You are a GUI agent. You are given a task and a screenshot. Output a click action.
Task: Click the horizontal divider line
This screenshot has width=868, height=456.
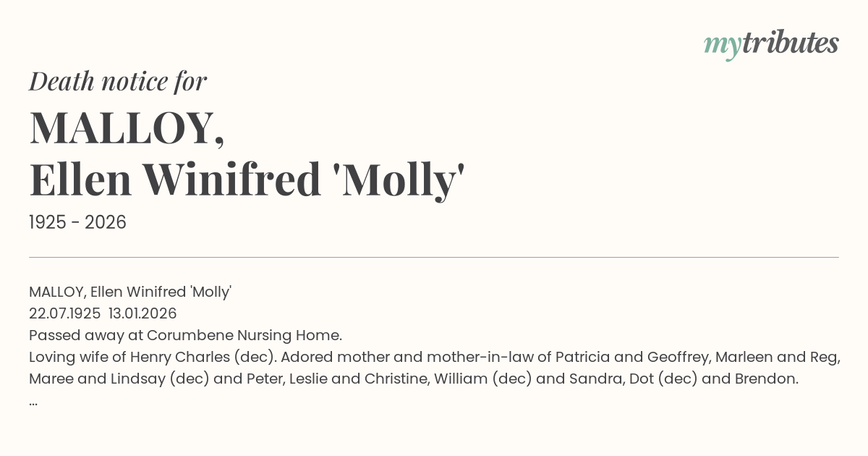pos(434,257)
